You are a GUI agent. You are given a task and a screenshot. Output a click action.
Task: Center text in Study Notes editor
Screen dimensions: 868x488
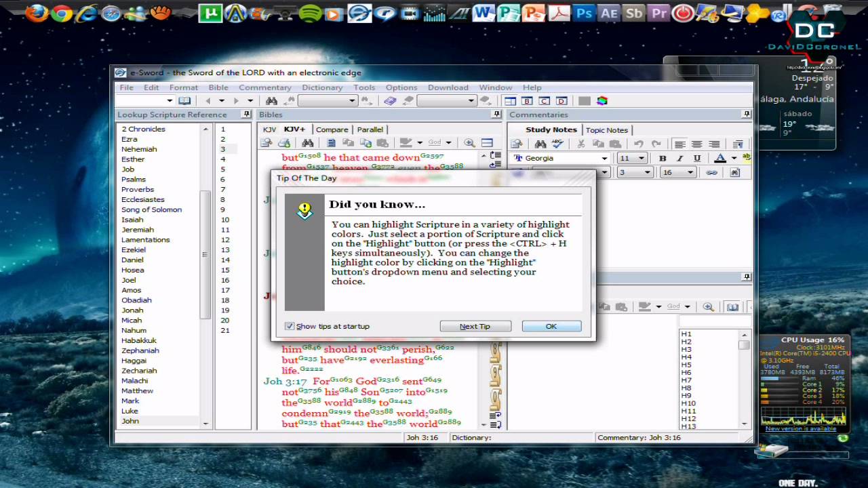coord(696,144)
